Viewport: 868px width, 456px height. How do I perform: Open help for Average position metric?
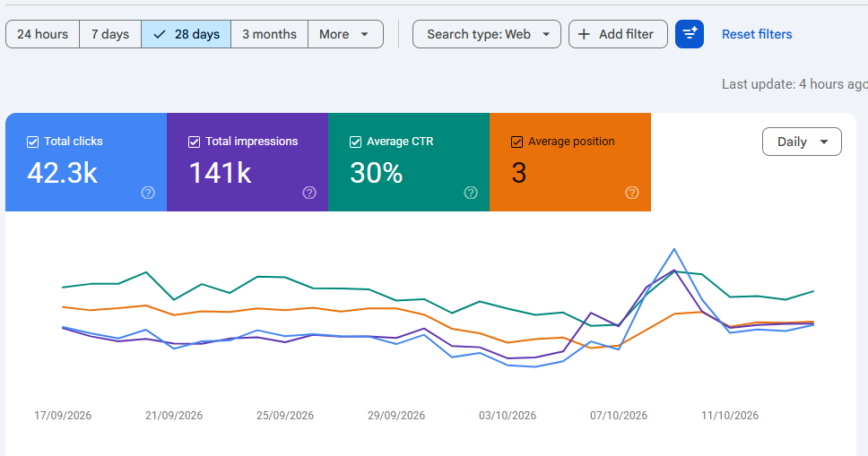pos(632,193)
